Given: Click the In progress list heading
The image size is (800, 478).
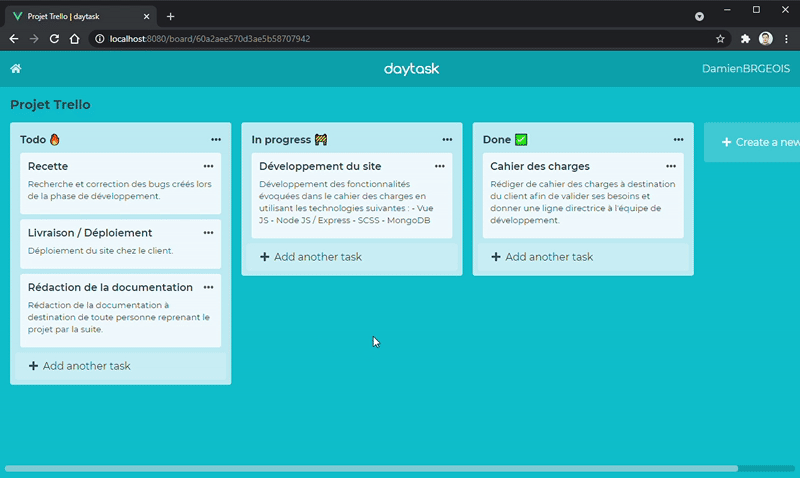Looking at the screenshot, I should pos(289,139).
